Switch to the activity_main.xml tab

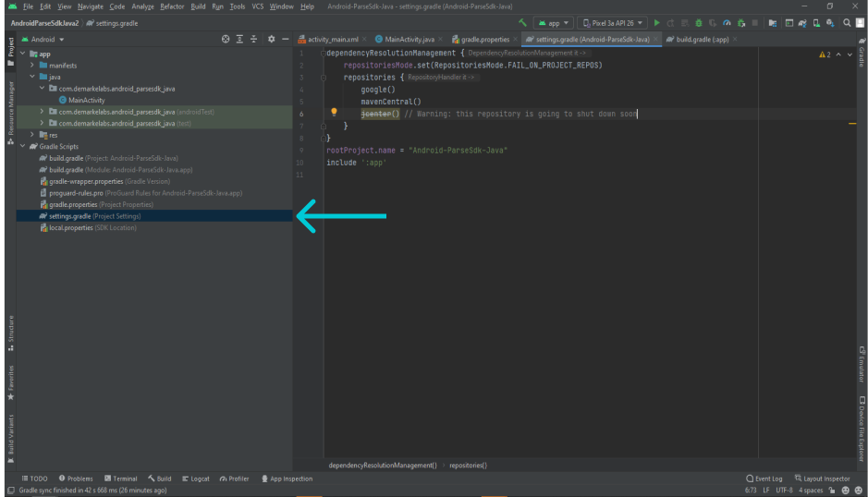[332, 40]
